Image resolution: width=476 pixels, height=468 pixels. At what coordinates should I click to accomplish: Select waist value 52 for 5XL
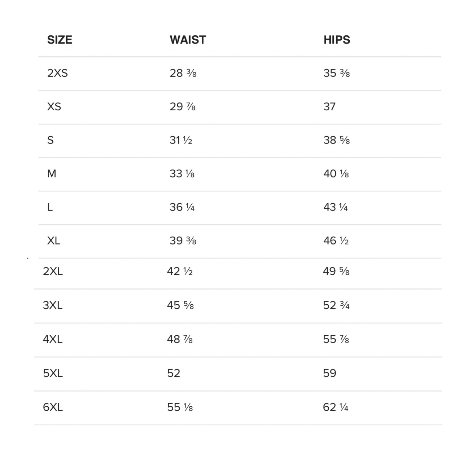[x=174, y=373]
